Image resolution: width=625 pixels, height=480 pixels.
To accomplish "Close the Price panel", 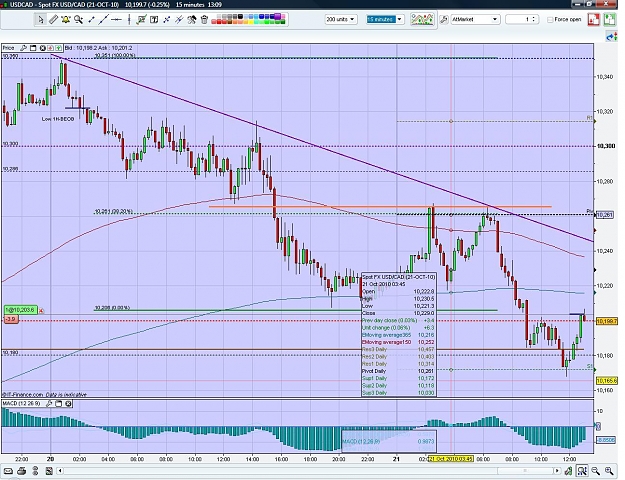I will click(42, 48).
